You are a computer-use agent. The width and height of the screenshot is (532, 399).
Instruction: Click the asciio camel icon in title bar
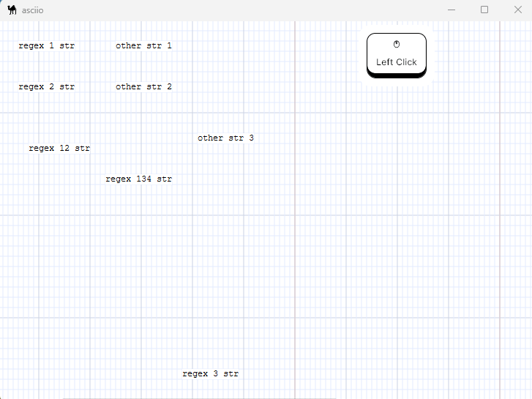[x=12, y=10]
